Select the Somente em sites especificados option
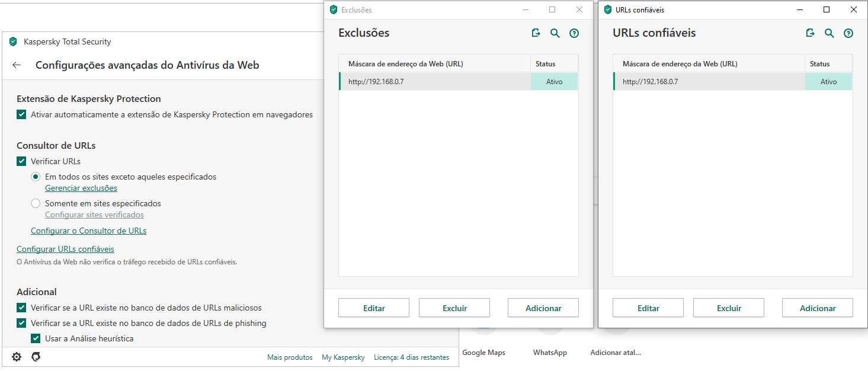868x371 pixels. 36,203
